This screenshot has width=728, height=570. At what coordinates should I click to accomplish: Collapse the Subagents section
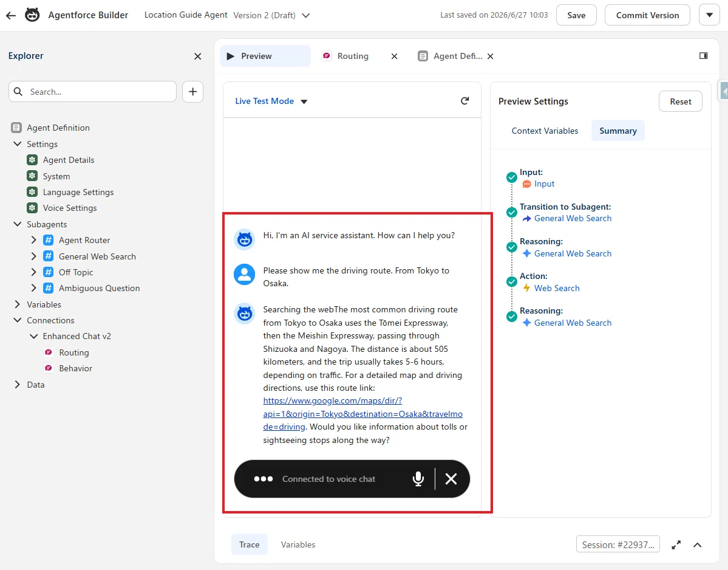(17, 224)
